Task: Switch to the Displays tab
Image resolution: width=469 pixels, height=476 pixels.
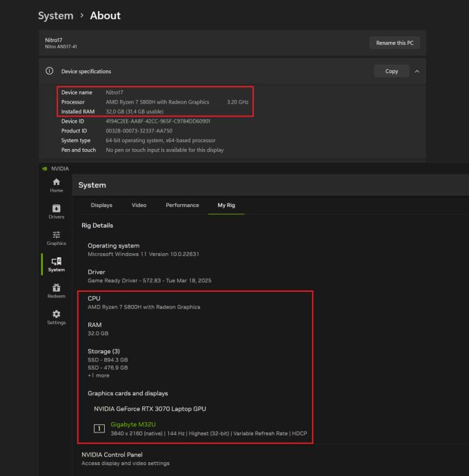Action: [x=101, y=205]
